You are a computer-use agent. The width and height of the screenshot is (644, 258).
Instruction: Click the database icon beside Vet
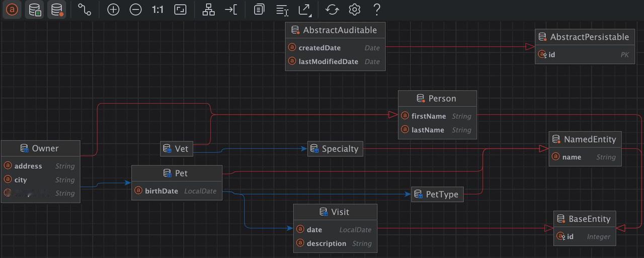pos(168,149)
